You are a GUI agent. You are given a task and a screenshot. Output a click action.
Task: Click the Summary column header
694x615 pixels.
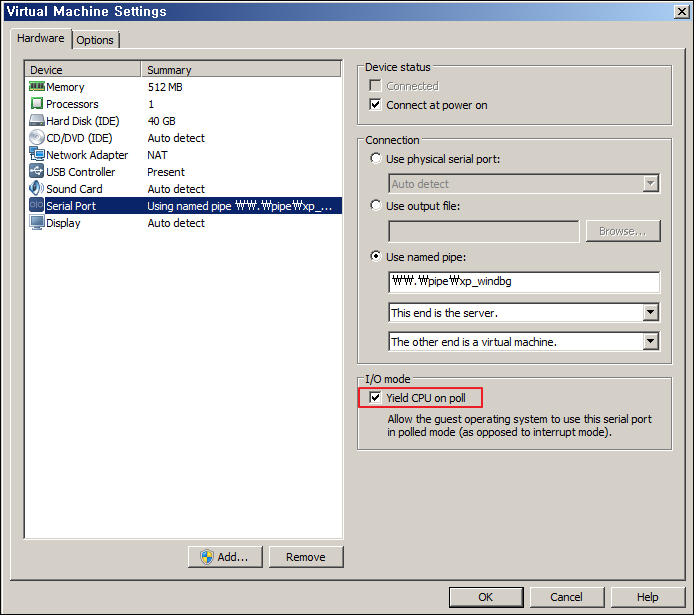(241, 69)
